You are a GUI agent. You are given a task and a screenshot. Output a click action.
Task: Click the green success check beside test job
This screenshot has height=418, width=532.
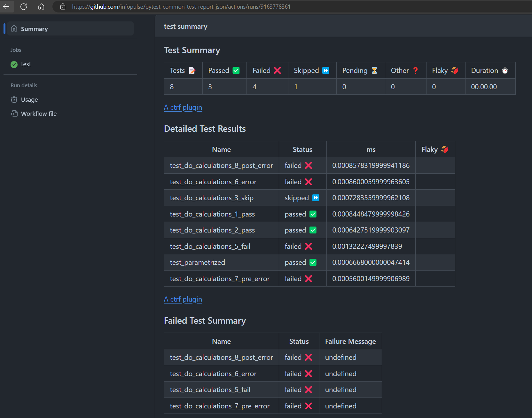[14, 64]
